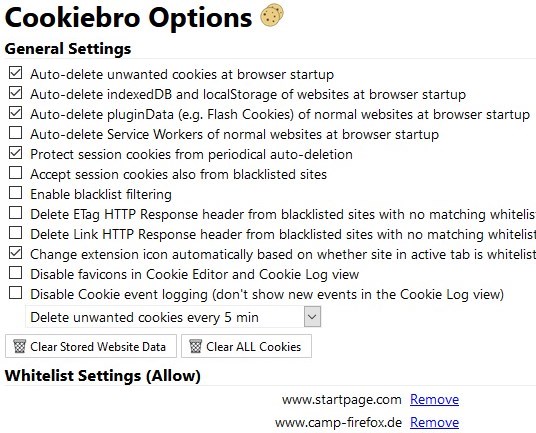
Task: Remove www.startpage.com from whitelist
Action: point(434,399)
